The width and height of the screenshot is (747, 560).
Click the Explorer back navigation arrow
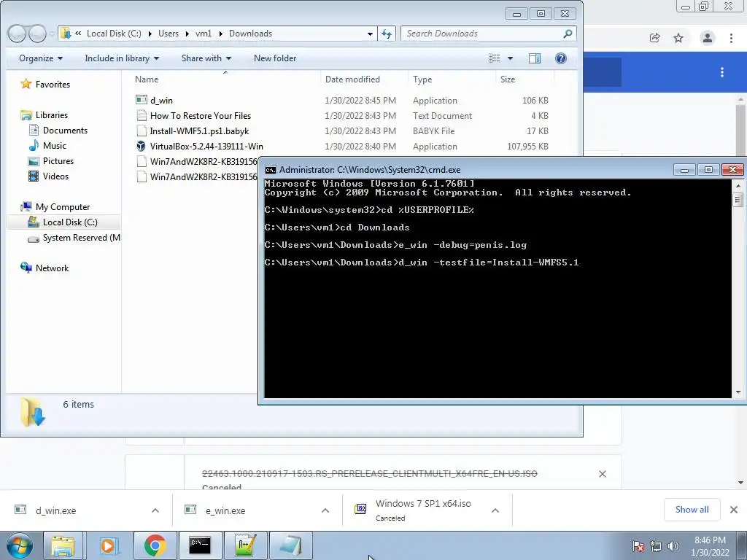[x=18, y=34]
